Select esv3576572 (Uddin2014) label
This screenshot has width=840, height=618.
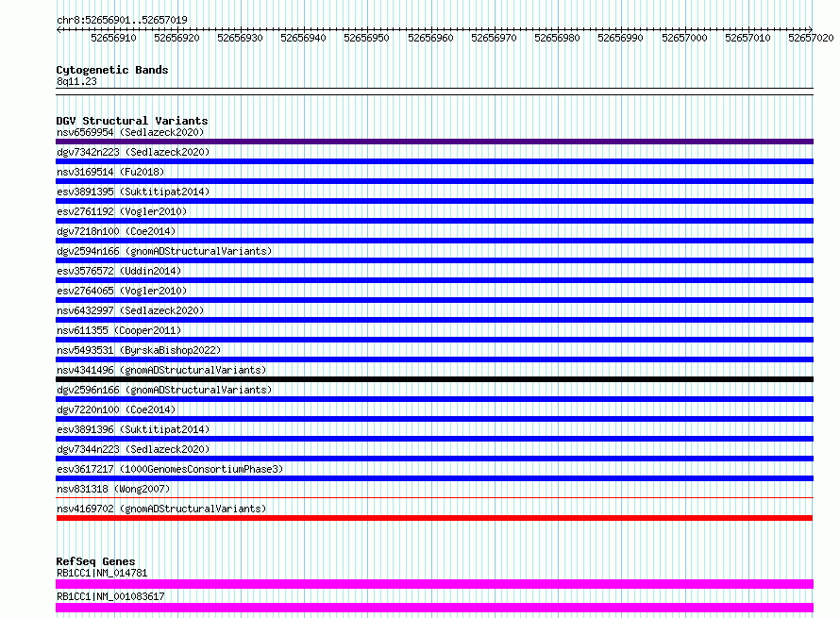(x=119, y=271)
